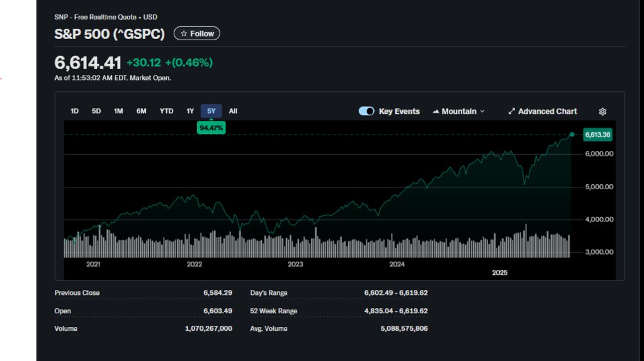Image resolution: width=644 pixels, height=361 pixels.
Task: Switch to 1M chart range
Action: click(118, 111)
